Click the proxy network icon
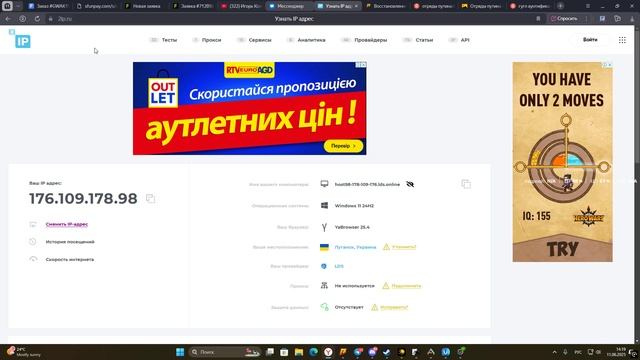The image size is (640, 360). [x=324, y=286]
